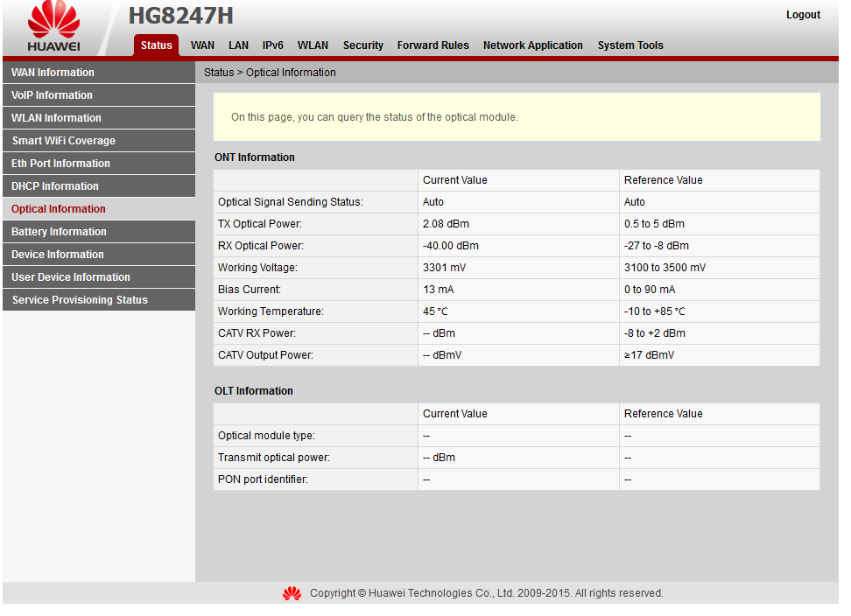Select VoIP Information in the sidebar
The height and width of the screenshot is (616, 851).
[52, 95]
